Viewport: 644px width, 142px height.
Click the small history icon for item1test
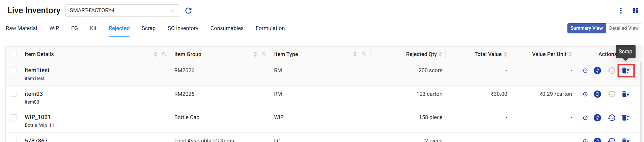tap(585, 70)
